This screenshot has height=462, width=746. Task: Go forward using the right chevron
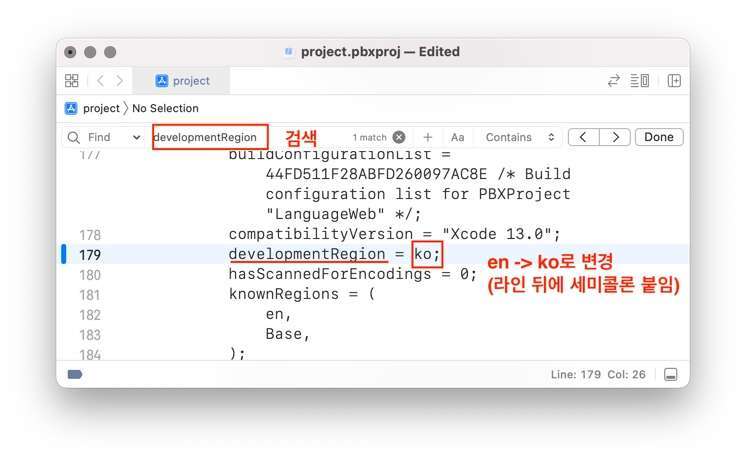click(120, 81)
